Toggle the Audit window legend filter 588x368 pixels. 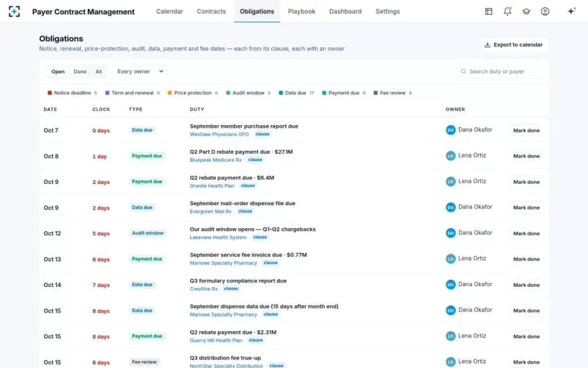pos(248,93)
